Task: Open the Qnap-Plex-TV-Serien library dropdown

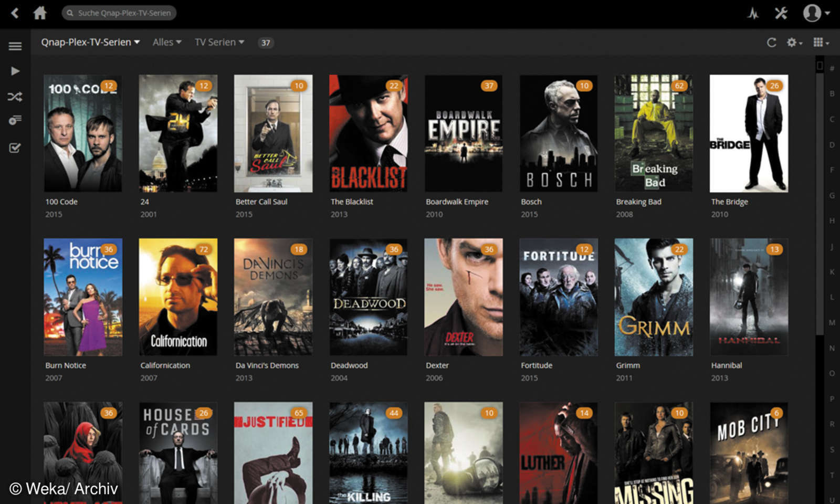Action: tap(90, 42)
